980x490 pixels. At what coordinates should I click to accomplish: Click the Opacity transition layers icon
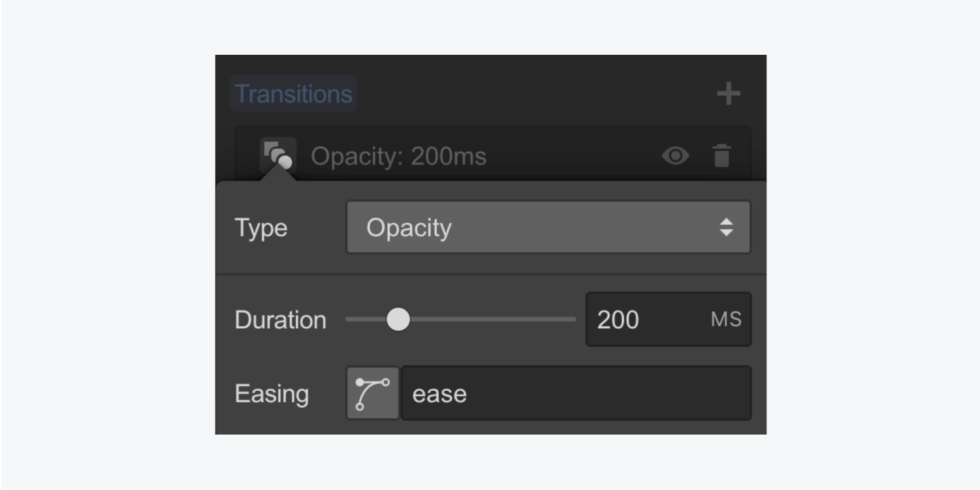point(277,154)
